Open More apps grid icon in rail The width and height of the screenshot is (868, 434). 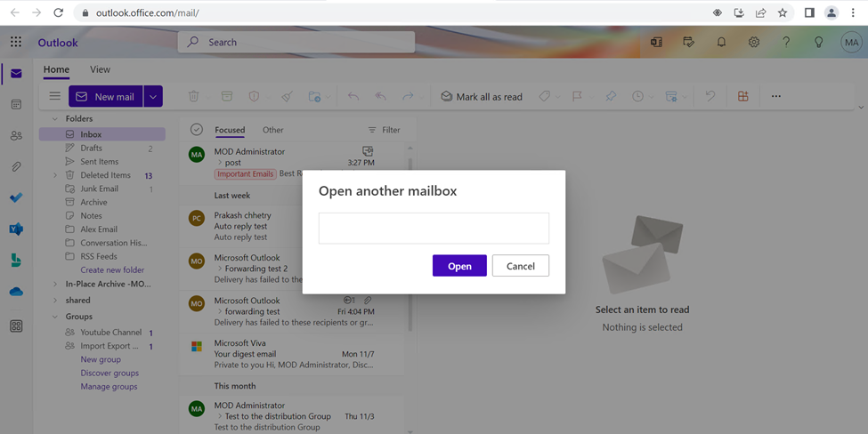click(x=16, y=326)
